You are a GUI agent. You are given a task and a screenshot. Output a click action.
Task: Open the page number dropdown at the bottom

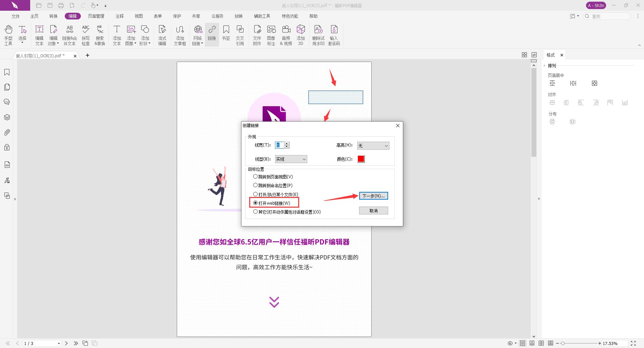[x=59, y=343]
